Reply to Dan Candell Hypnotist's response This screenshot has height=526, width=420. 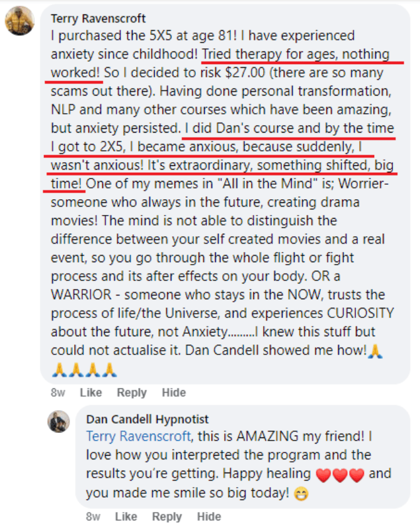coord(167,517)
